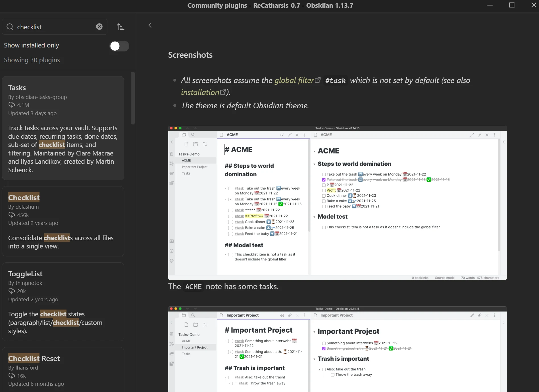The width and height of the screenshot is (539, 392).
Task: Open the Checklist Reset plugin card
Action: coord(63,370)
